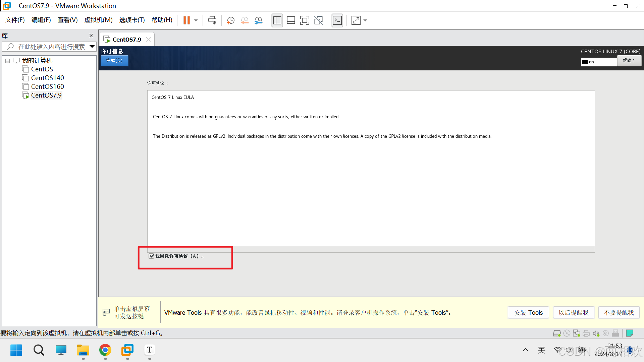Open the snapshot manager icon
The height and width of the screenshot is (362, 644).
click(258, 20)
